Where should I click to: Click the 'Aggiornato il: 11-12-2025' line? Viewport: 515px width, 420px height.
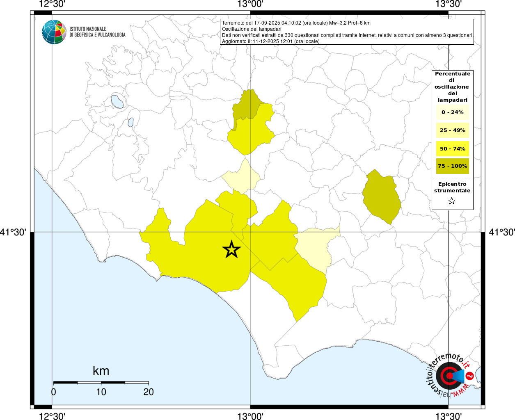coord(270,41)
